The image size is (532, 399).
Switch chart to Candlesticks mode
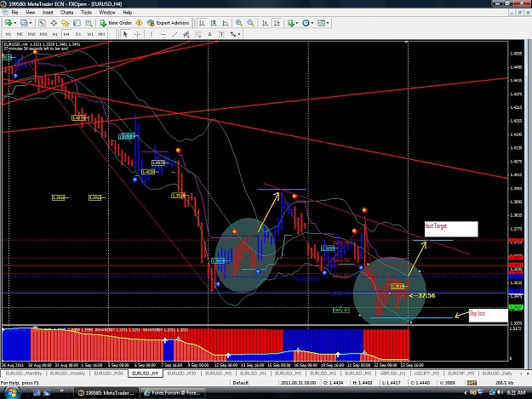(x=214, y=23)
